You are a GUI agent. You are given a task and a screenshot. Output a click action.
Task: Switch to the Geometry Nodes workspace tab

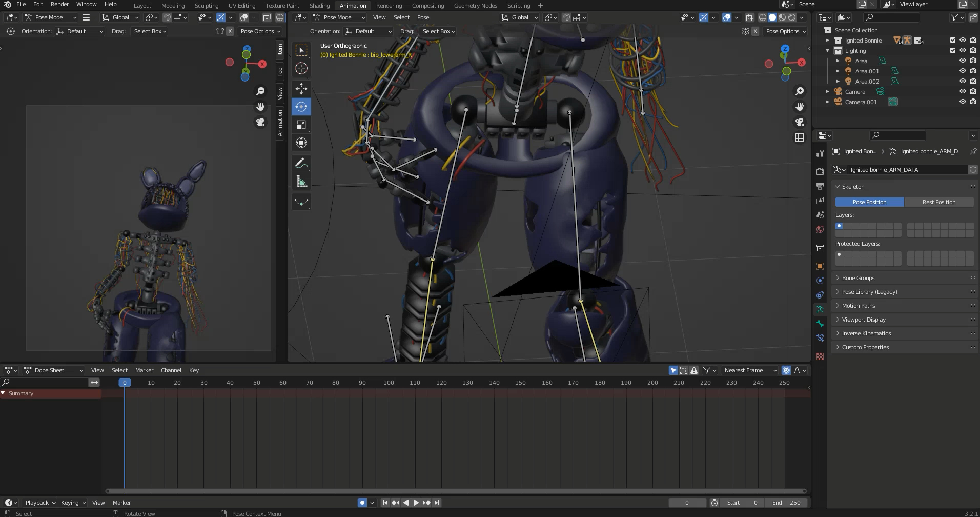pos(476,6)
